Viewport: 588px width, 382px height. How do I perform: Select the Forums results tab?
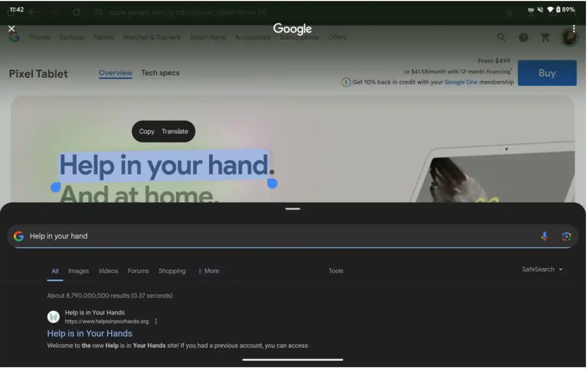click(x=138, y=271)
